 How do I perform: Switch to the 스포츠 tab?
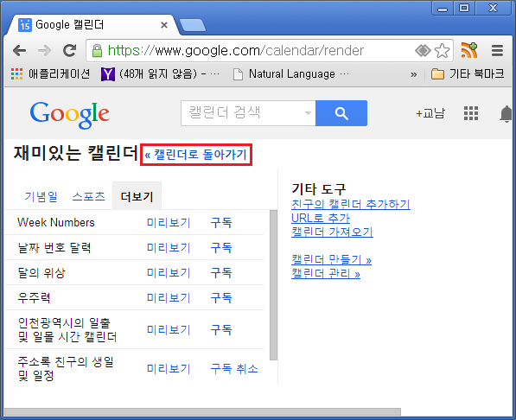point(88,197)
